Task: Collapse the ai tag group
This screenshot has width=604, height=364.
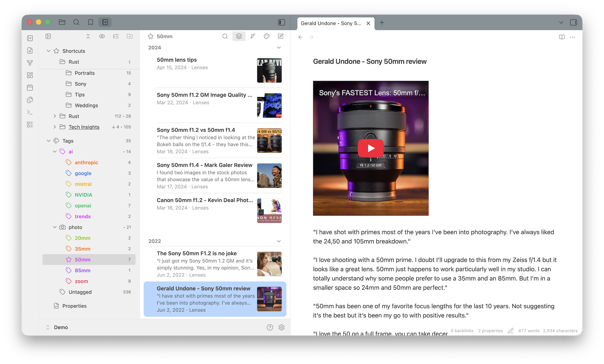Action: coord(55,152)
